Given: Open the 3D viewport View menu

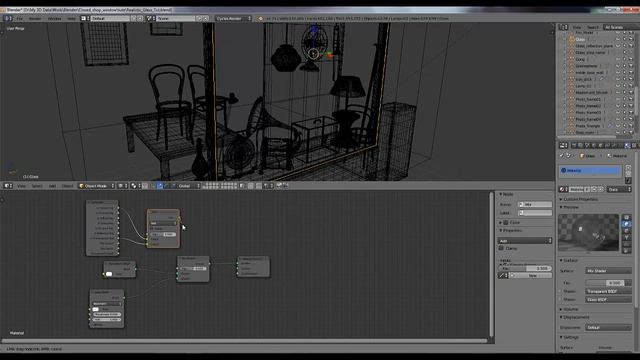Looking at the screenshot, I should click(21, 186).
